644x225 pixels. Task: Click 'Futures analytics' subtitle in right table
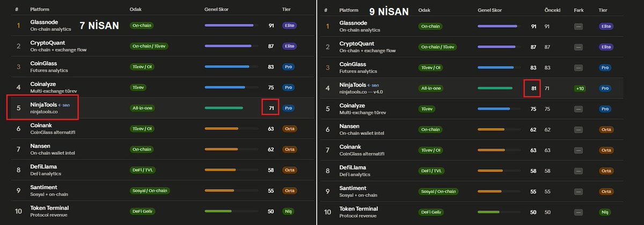coord(358,71)
